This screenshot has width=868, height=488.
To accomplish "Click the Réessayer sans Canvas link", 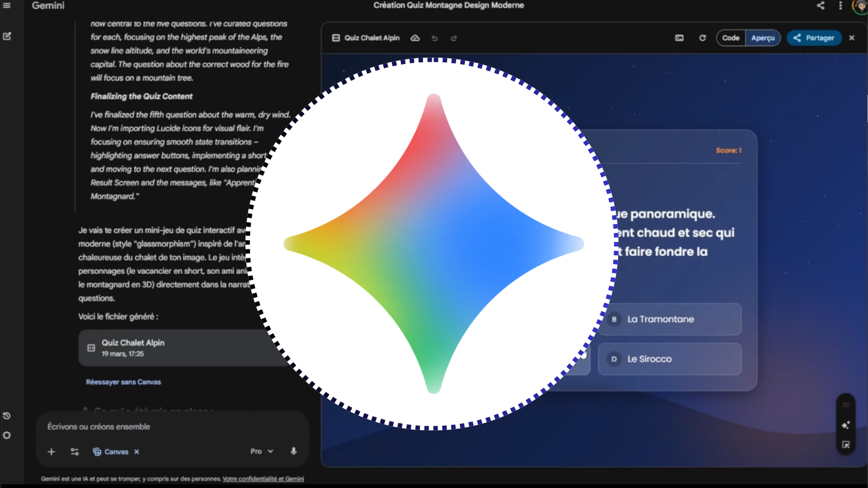I will pos(123,382).
